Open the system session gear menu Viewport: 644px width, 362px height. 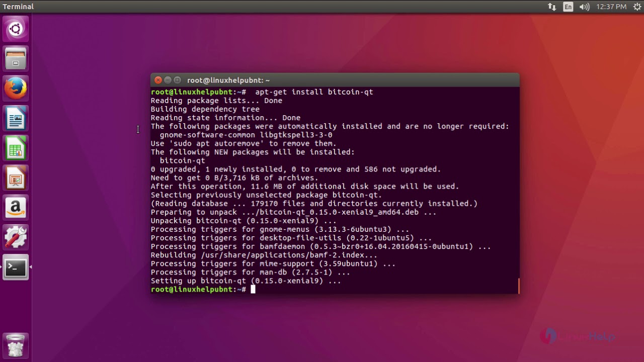(x=637, y=7)
